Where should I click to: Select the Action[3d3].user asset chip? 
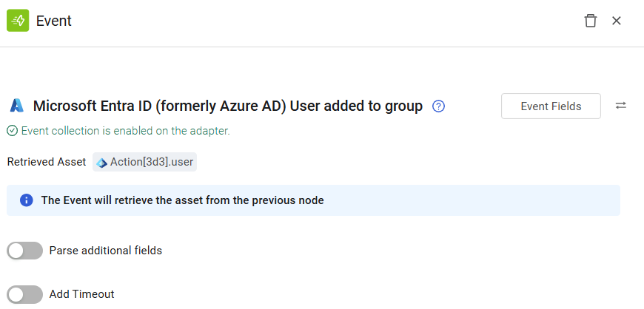click(144, 162)
